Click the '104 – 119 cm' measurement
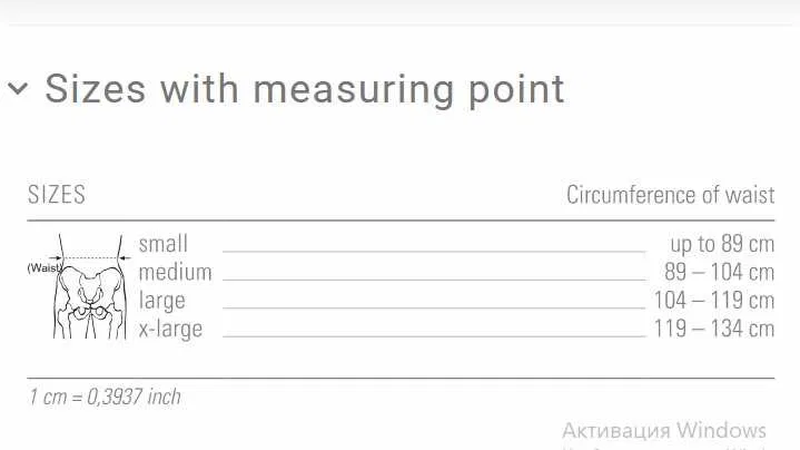Screen dimensions: 800x450 (714, 300)
